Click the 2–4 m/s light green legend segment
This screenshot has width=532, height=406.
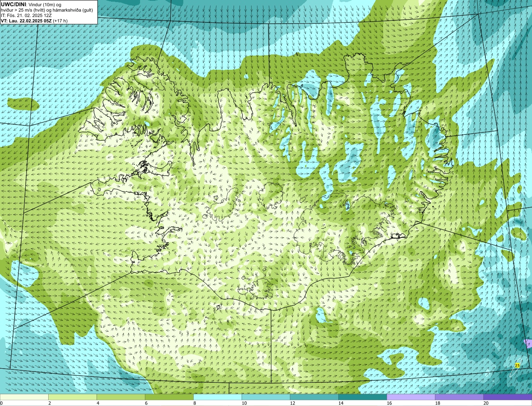(72, 397)
